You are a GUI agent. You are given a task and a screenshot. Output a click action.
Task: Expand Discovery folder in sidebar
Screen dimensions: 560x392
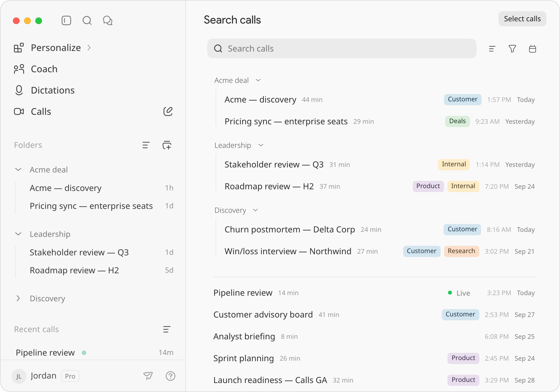tap(18, 298)
